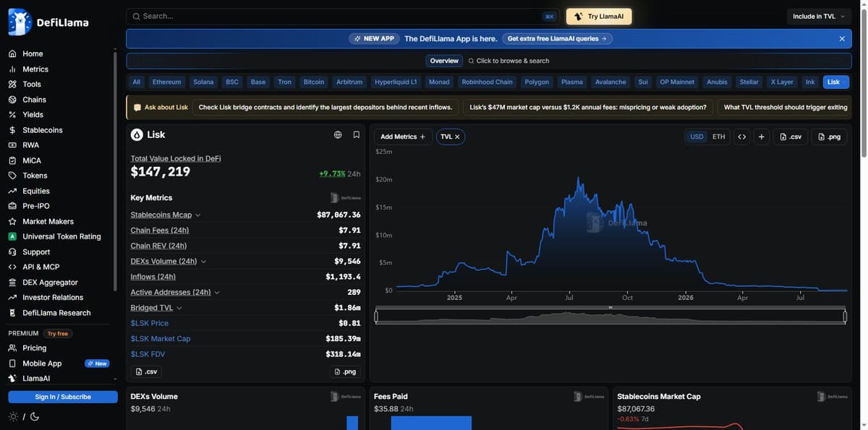Open the Lisk chains dropdown

[836, 82]
